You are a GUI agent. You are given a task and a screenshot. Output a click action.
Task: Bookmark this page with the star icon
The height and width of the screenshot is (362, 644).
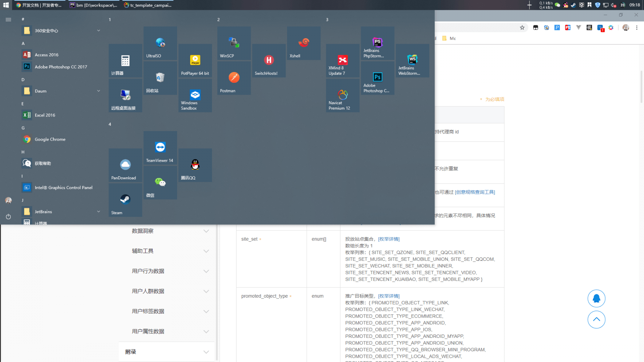click(x=522, y=28)
